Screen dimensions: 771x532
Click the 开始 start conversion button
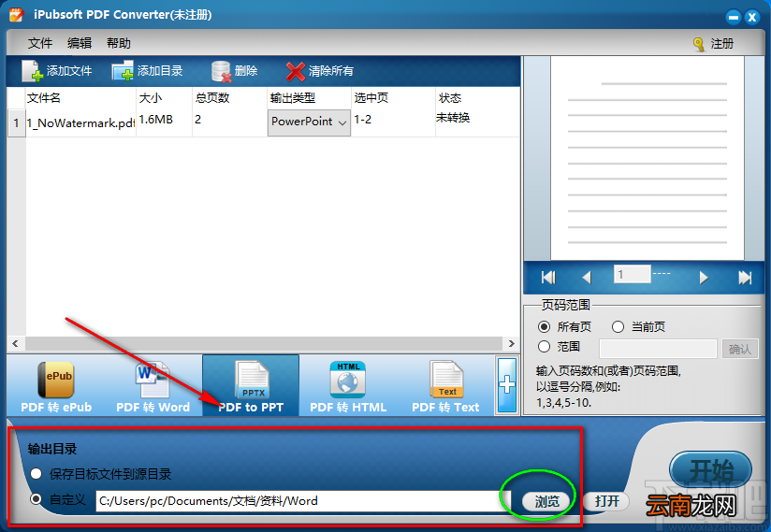point(710,470)
